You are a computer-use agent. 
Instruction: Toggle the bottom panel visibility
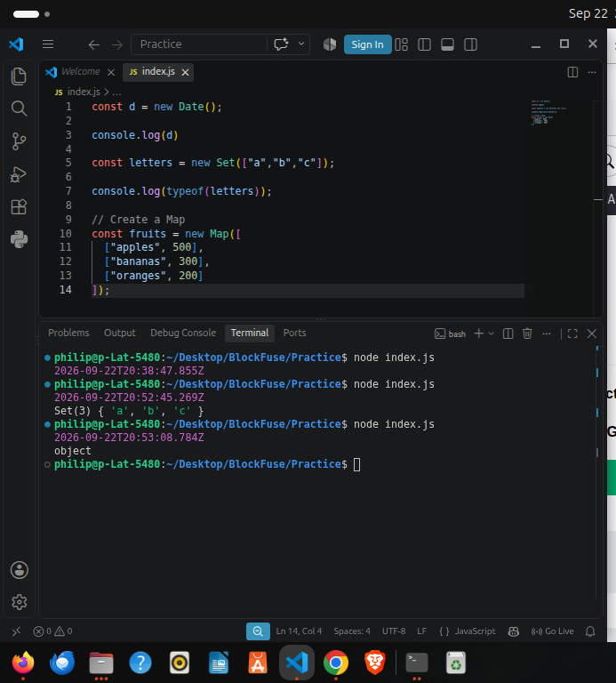point(447,44)
